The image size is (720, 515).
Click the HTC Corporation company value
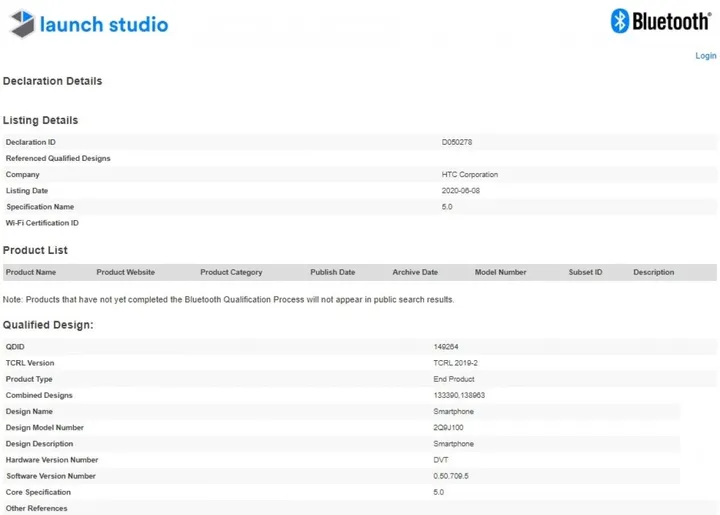click(x=469, y=174)
